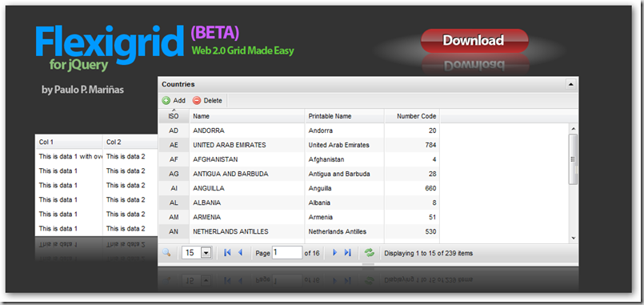The height and width of the screenshot is (305, 644).
Task: Click the green Add button
Action: [x=174, y=100]
